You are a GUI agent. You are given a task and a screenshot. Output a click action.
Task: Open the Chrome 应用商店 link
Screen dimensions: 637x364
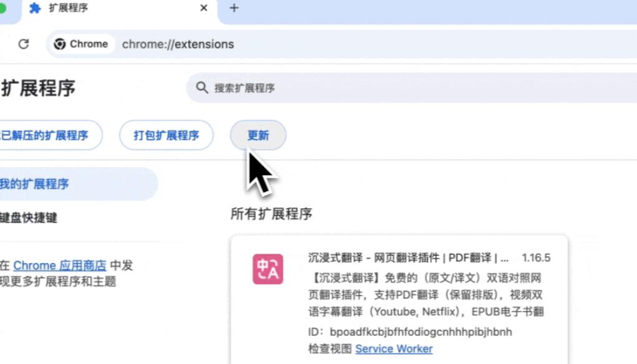60,266
